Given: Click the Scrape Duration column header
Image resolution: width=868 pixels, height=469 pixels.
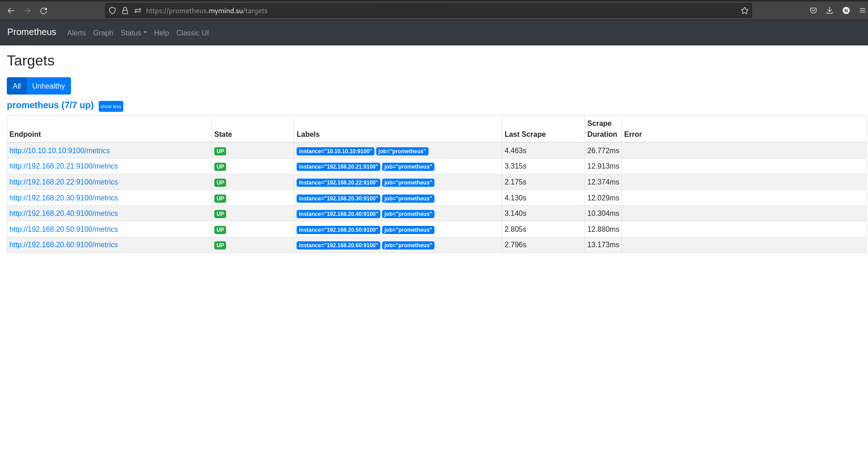Looking at the screenshot, I should tap(602, 129).
